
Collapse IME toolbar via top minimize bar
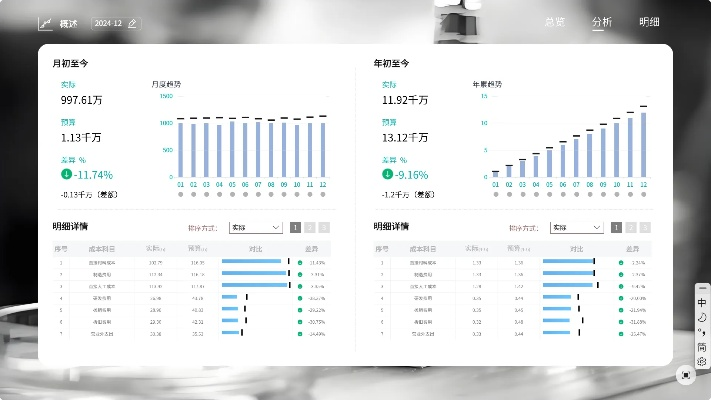702,288
